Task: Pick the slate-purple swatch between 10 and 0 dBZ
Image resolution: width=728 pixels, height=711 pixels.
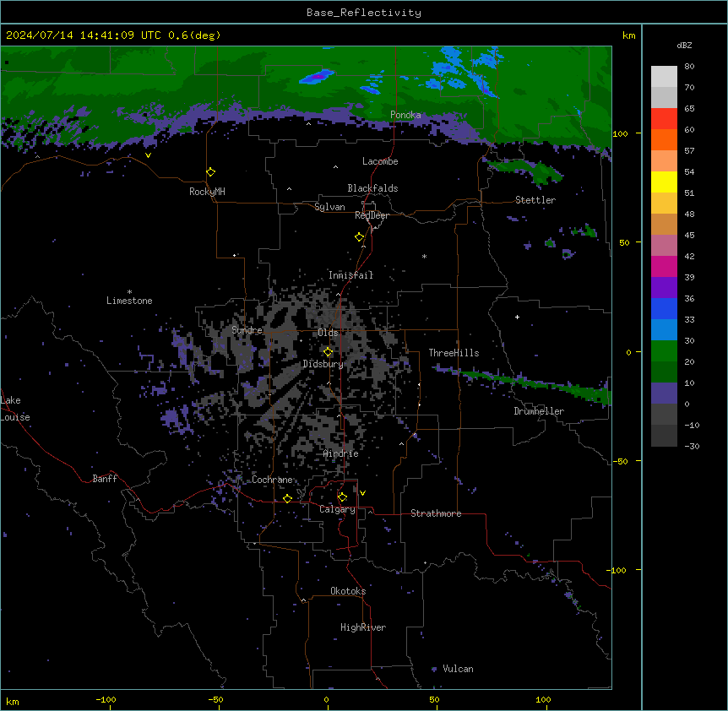Action: tap(664, 393)
